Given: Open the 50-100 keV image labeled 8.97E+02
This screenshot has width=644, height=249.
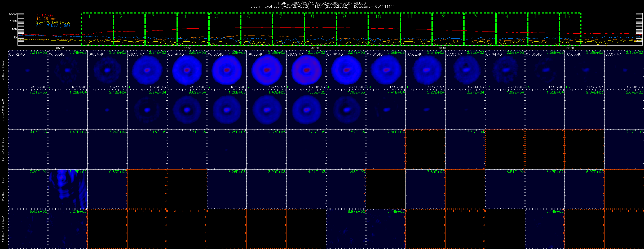Looking at the screenshot, I should tap(346, 229).
